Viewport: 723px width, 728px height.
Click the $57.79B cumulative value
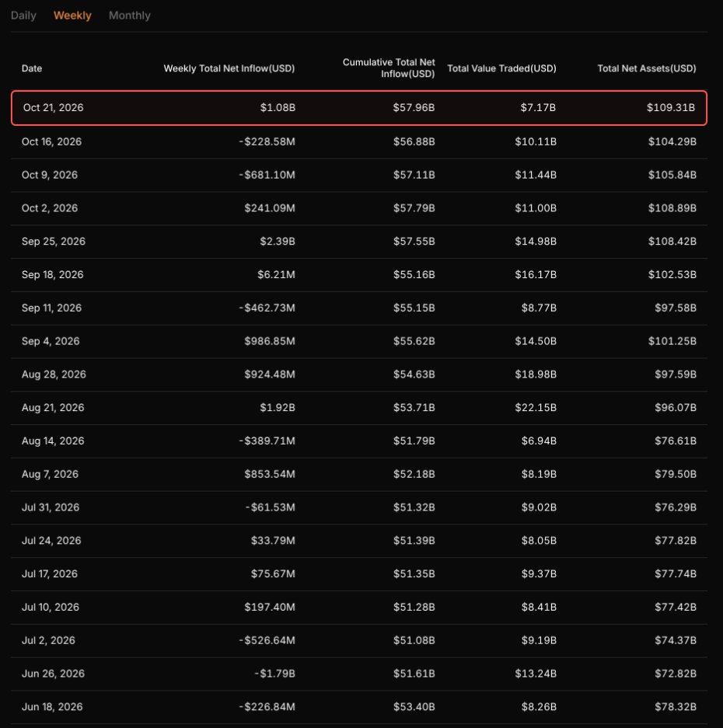(x=414, y=208)
